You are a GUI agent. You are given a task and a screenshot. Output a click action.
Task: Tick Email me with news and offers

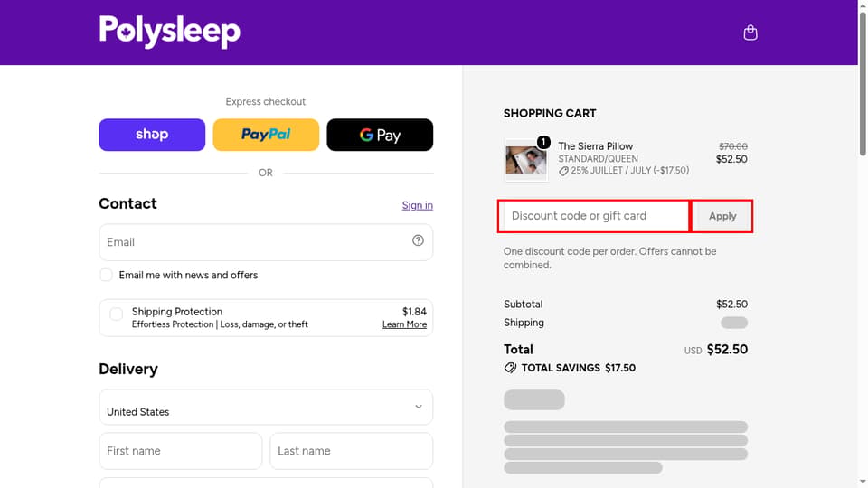pyautogui.click(x=107, y=275)
